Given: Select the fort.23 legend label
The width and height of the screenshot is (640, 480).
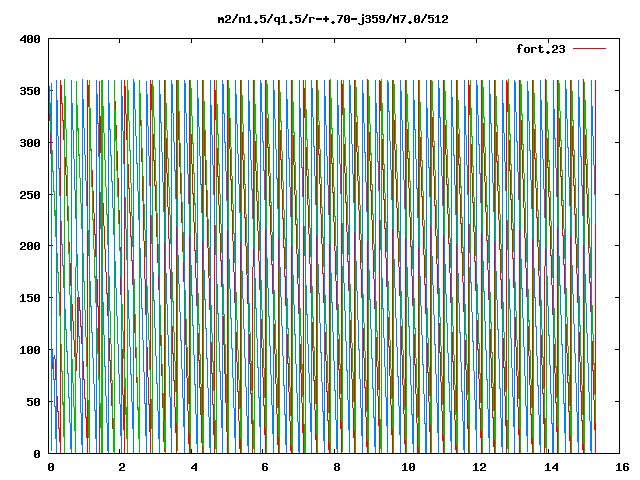Looking at the screenshot, I should (x=541, y=49).
